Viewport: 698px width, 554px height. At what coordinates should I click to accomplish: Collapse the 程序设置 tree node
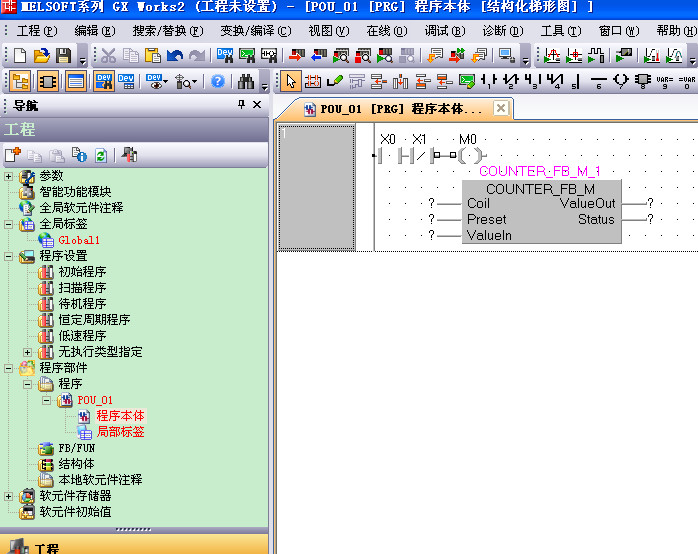(x=9, y=256)
